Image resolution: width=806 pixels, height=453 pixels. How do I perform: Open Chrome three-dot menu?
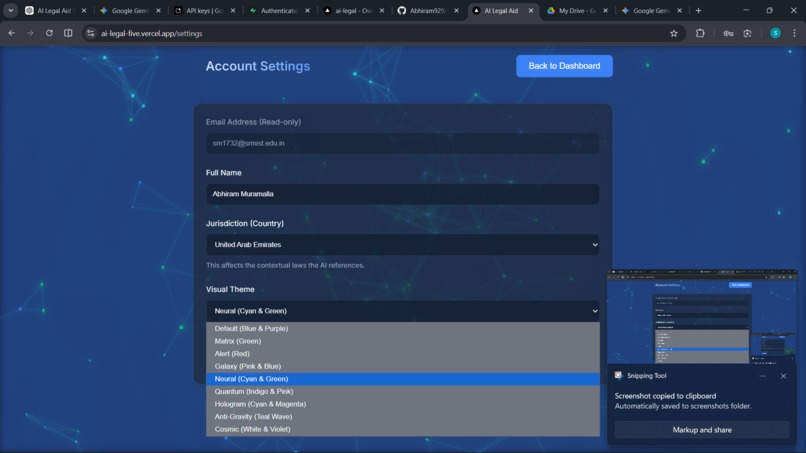coord(794,33)
